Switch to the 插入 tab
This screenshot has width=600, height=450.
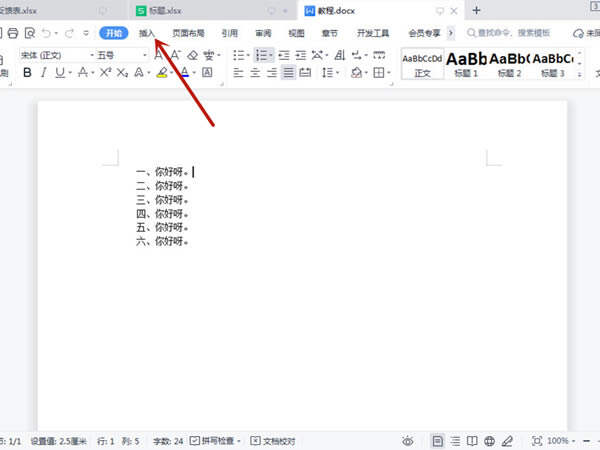click(147, 33)
